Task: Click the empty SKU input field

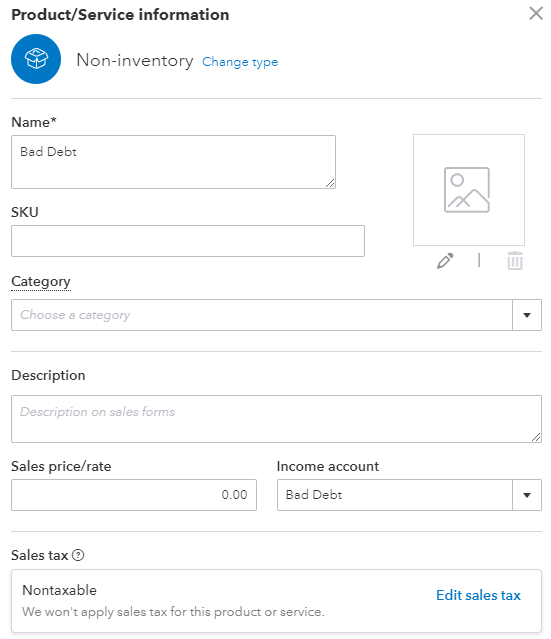Action: (188, 241)
